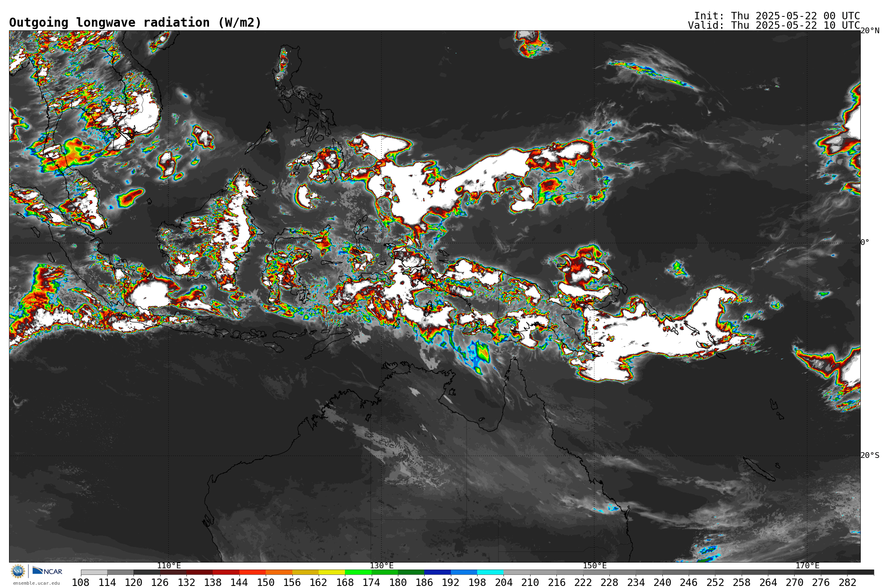Click the 'Init: Thu 2025-05-22 00 UTC' line
887x588 pixels.
click(777, 16)
